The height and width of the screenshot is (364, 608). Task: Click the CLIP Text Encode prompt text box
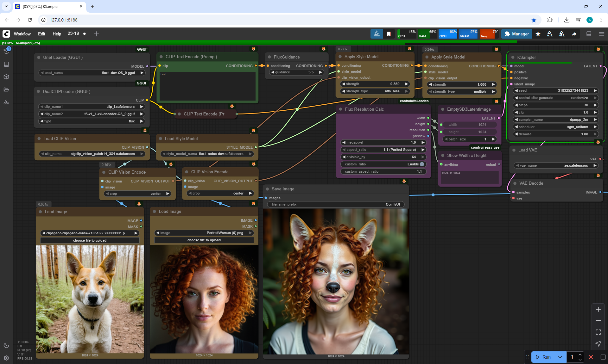pyautogui.click(x=207, y=86)
